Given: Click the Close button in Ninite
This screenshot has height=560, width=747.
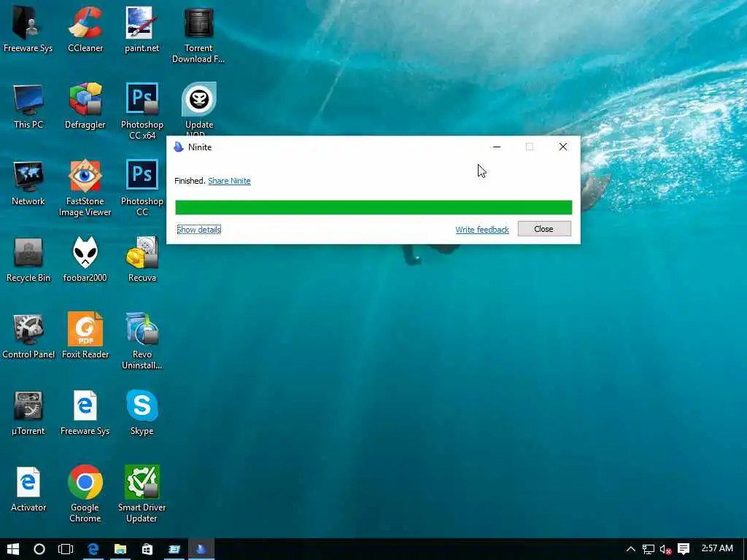Looking at the screenshot, I should click(x=544, y=229).
